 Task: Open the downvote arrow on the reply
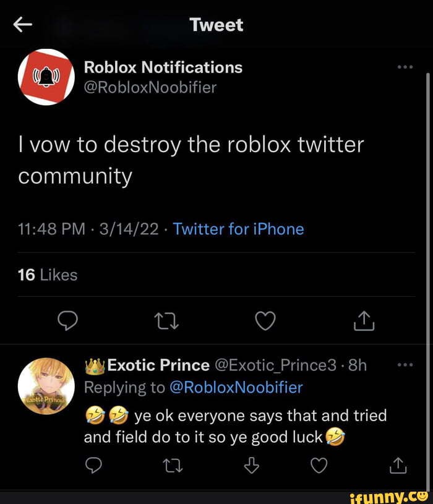click(251, 465)
